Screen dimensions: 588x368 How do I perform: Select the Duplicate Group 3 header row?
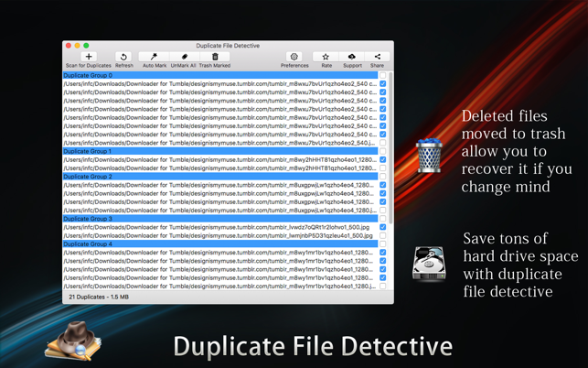point(220,219)
